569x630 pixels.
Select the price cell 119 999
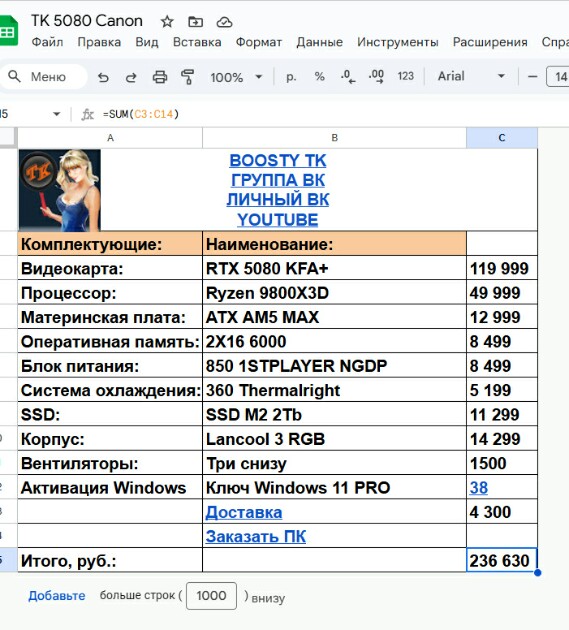tap(502, 268)
